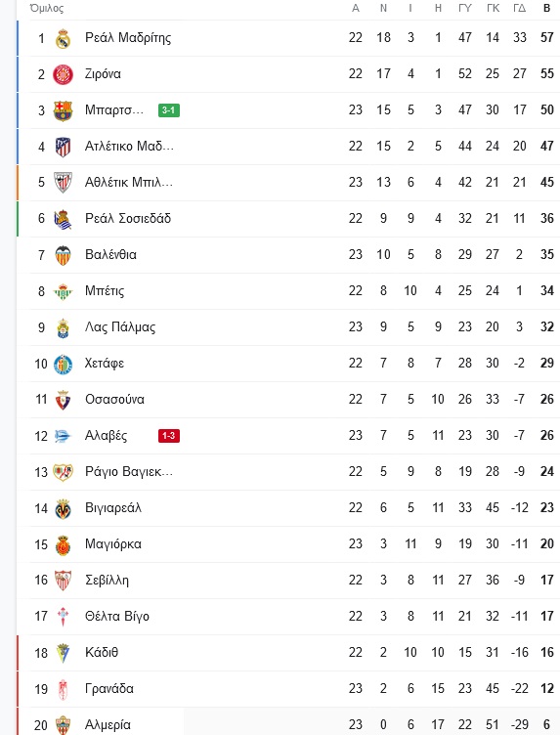Image resolution: width=560 pixels, height=735 pixels.
Task: Click the B points column header
Action: click(547, 8)
